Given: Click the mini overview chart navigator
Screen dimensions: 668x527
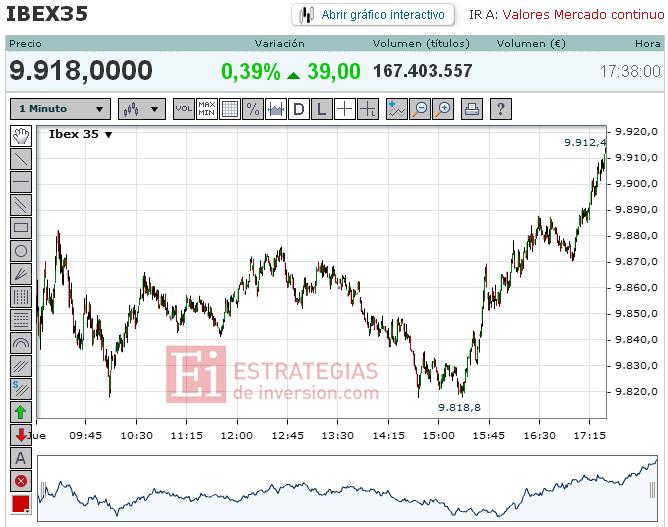Looking at the screenshot, I should 348,488.
